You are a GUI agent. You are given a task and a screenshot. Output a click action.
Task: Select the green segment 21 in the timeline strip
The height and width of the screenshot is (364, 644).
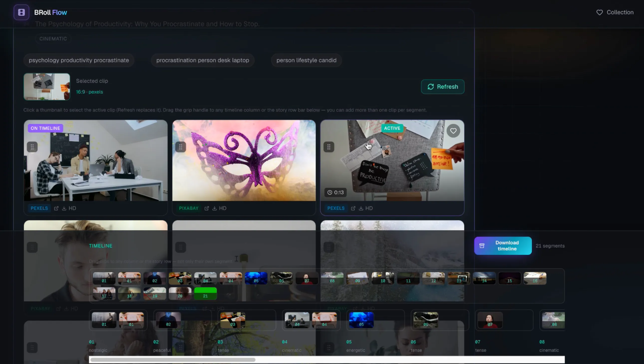click(x=205, y=294)
